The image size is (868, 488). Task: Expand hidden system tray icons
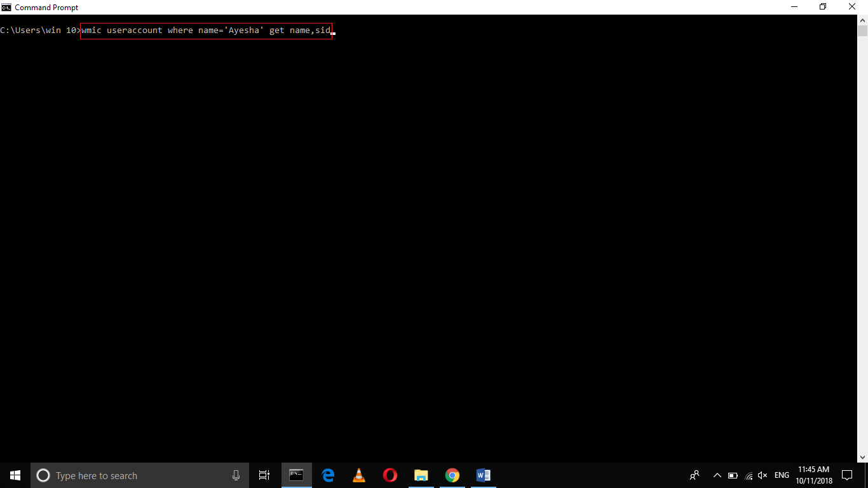coord(717,475)
